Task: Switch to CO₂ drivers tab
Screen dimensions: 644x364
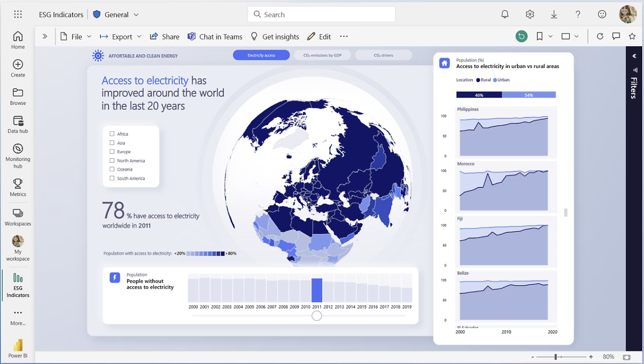Action: (384, 55)
